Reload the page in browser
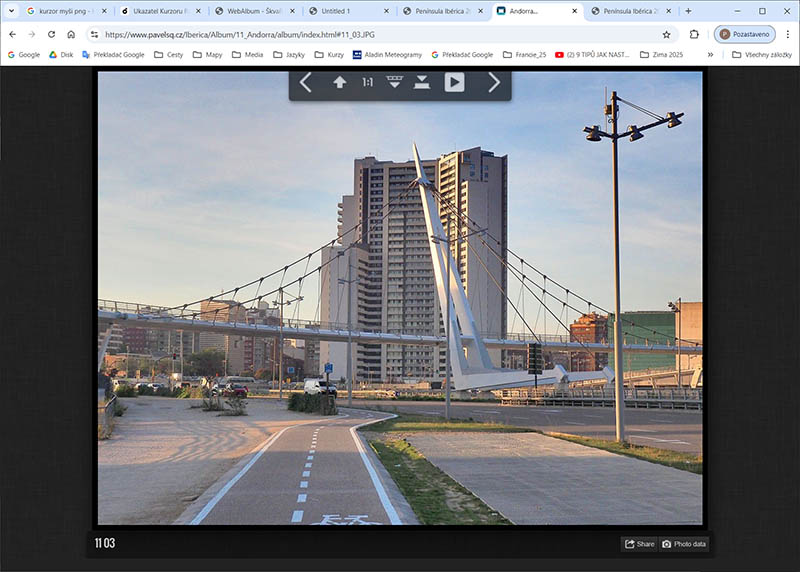The width and height of the screenshot is (800, 572). (51, 34)
